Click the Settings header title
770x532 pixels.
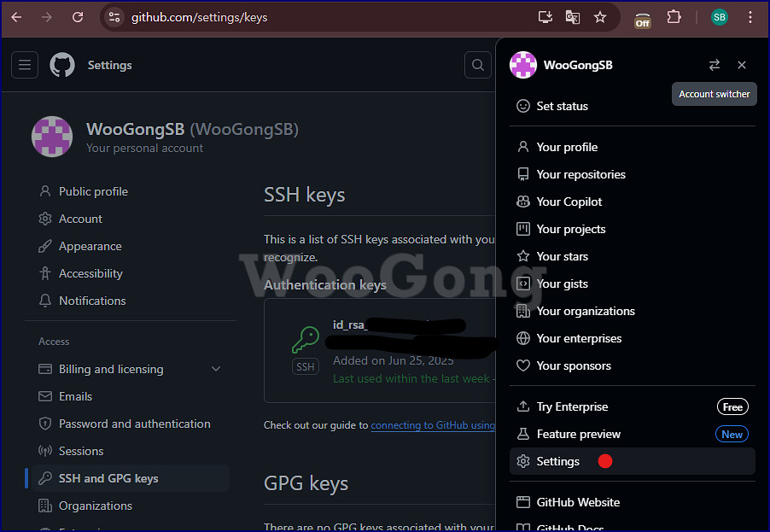[x=109, y=65]
